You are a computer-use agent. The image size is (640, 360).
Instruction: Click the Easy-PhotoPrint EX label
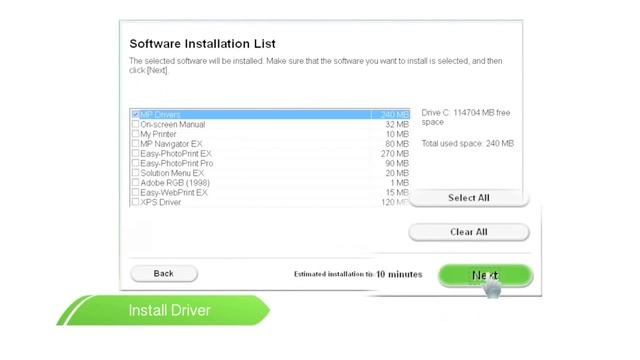pos(176,154)
